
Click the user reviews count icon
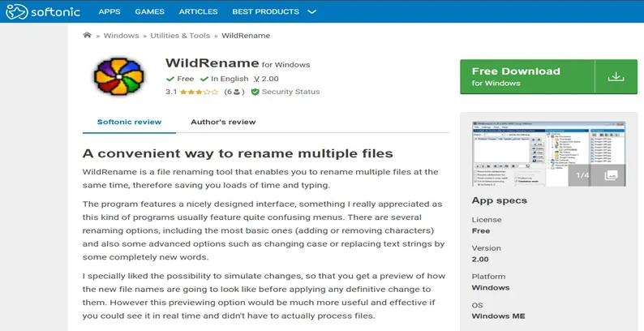coord(237,92)
